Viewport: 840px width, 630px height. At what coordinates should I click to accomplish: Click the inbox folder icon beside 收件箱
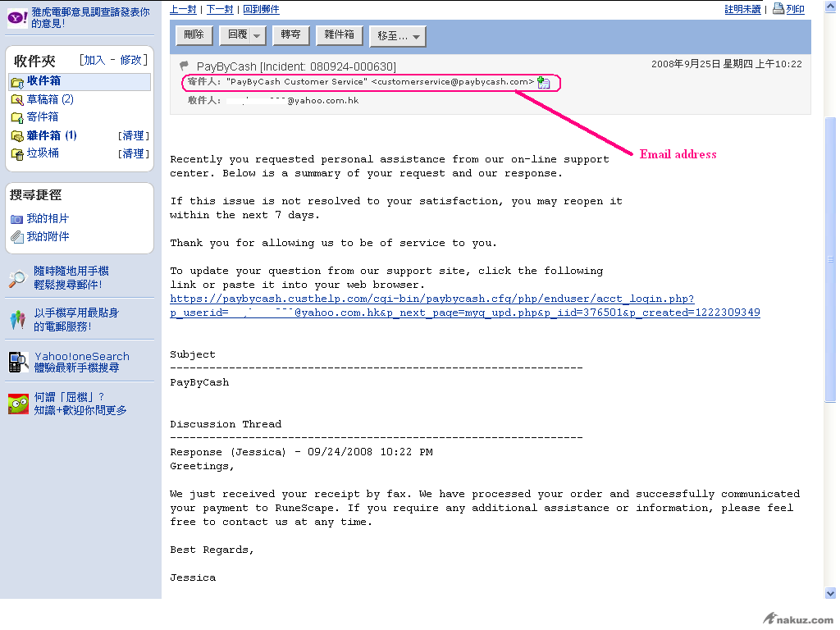[17, 83]
